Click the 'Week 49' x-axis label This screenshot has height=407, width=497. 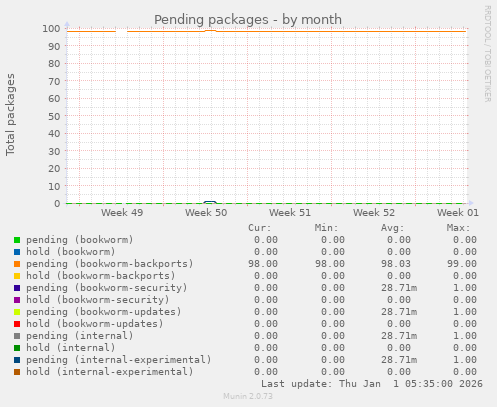click(122, 213)
